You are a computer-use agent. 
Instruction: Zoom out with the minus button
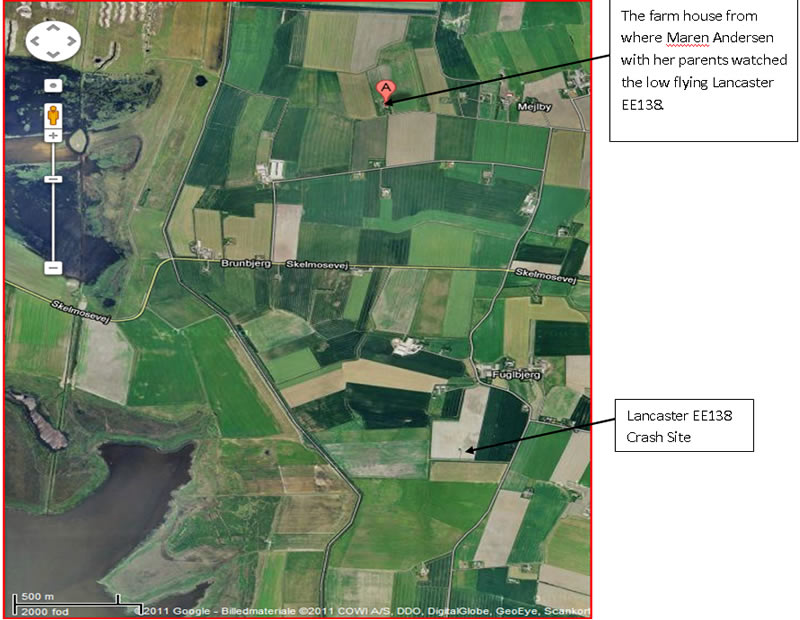(53, 267)
